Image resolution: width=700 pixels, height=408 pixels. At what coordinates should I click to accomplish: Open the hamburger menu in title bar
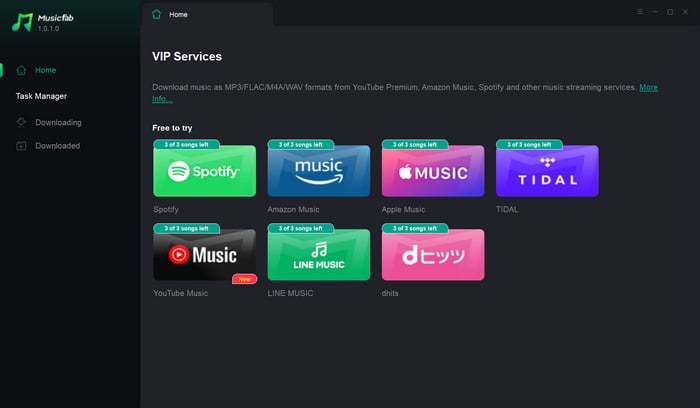pyautogui.click(x=640, y=12)
